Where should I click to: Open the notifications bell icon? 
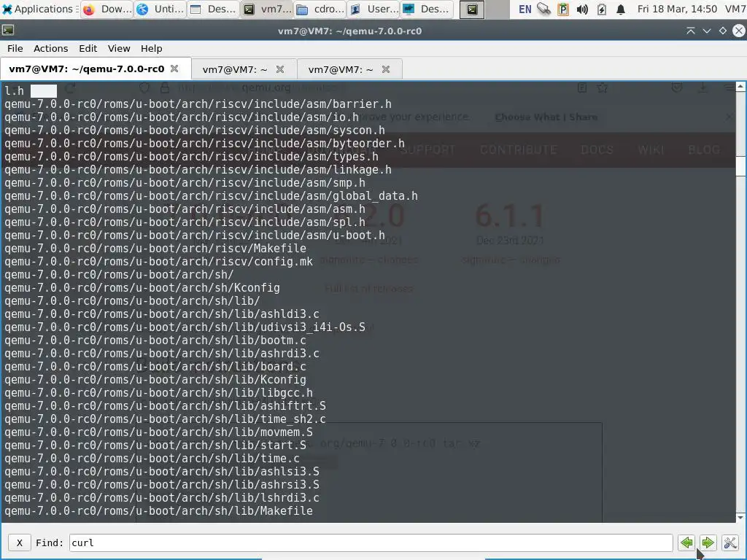620,9
